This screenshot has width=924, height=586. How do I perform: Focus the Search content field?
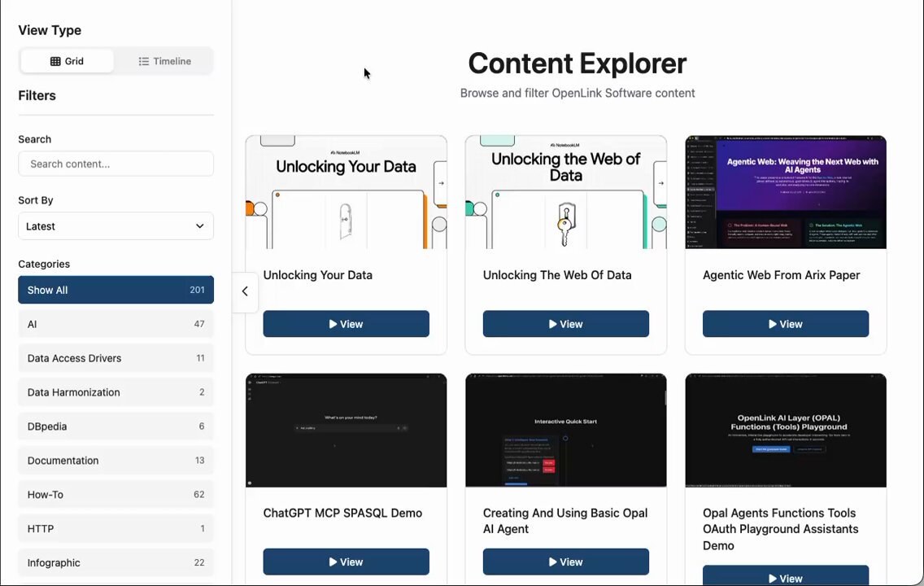(116, 164)
